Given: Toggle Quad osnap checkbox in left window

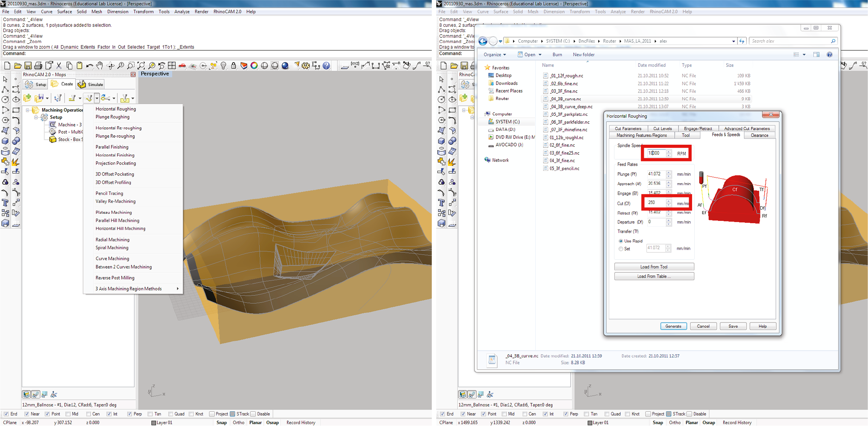Looking at the screenshot, I should 171,414.
